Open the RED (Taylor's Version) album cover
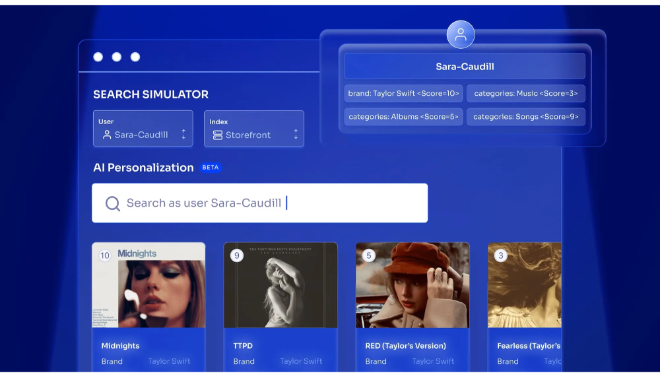 [412, 285]
